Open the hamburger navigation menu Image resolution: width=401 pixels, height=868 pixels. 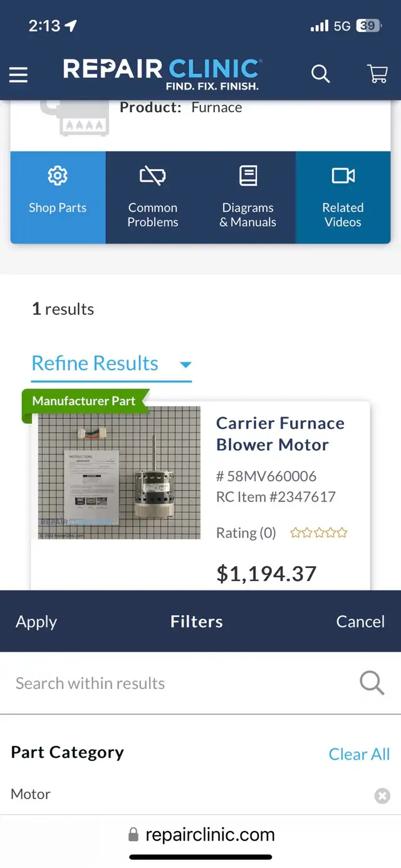(18, 75)
